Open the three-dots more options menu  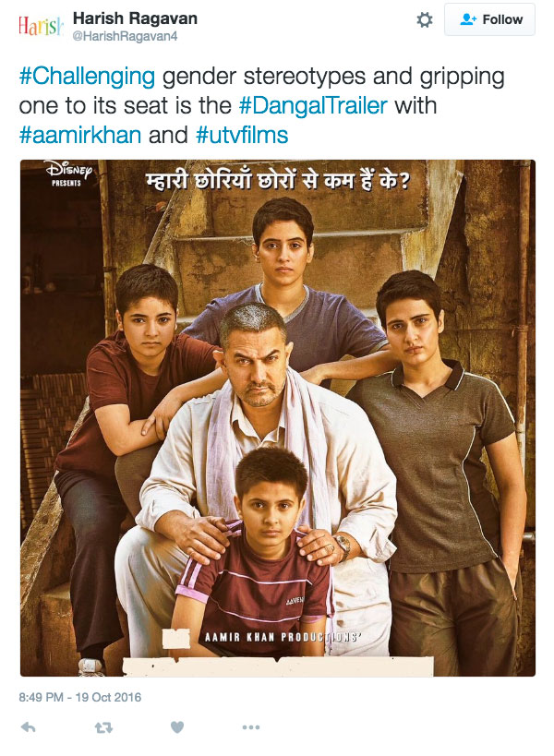coord(251,727)
